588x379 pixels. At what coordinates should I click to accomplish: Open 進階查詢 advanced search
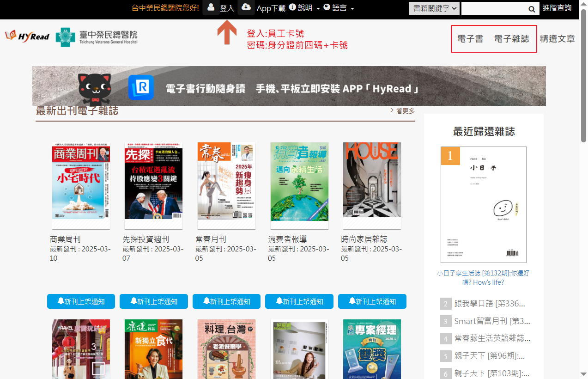pos(558,8)
